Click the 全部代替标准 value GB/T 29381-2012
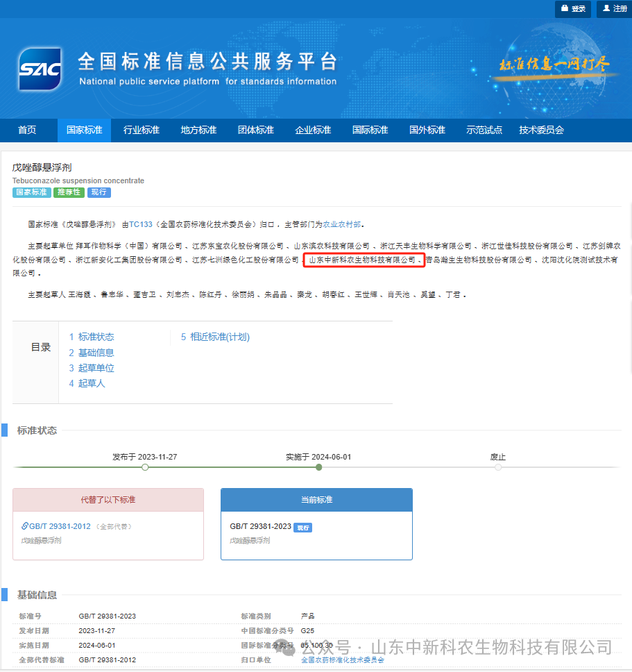Screen dimensions: 632x672 point(107,660)
